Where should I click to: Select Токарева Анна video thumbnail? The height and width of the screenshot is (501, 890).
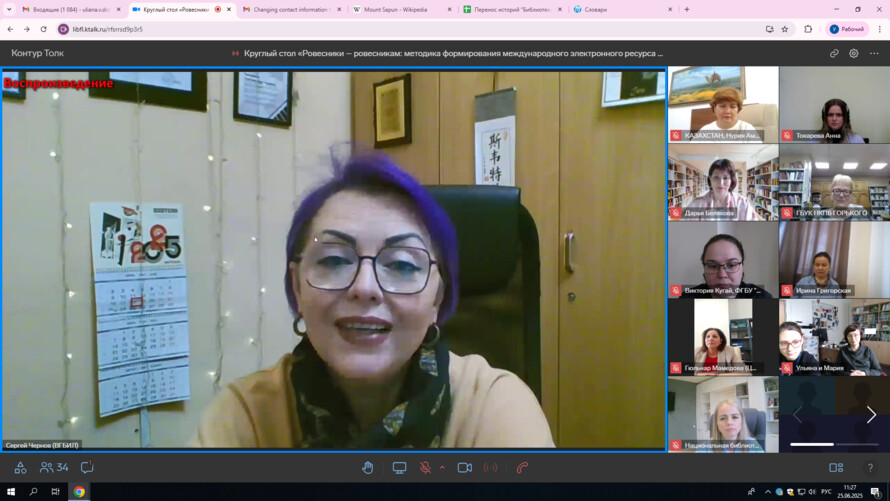(x=834, y=105)
